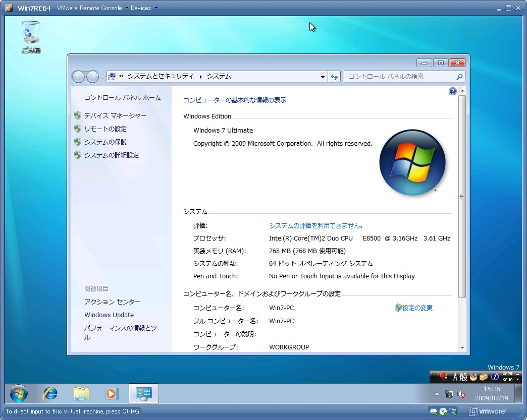
Task: Open the address bar history dropdown arrow
Action: click(x=323, y=77)
